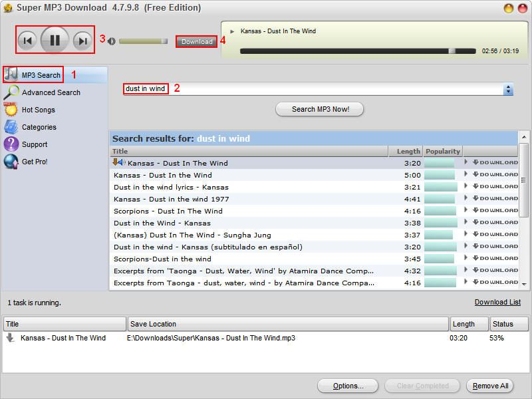Download the subtitulado en español version
This screenshot has height=399, width=532.
[495, 246]
